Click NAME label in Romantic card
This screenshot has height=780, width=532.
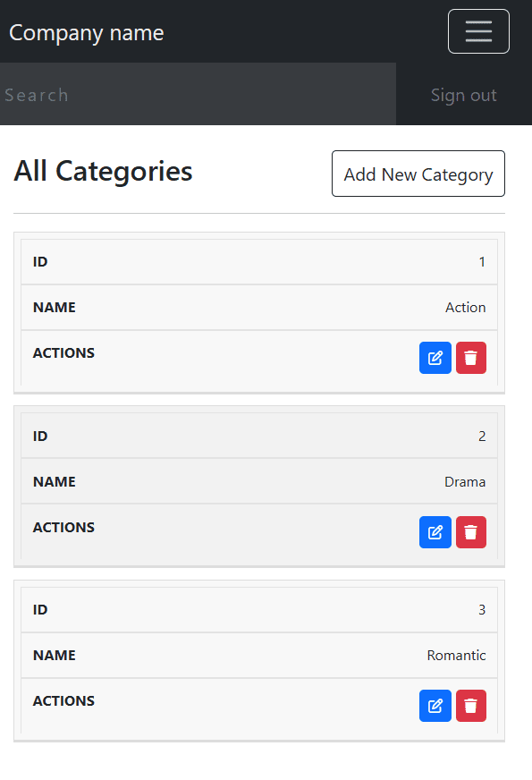(55, 655)
